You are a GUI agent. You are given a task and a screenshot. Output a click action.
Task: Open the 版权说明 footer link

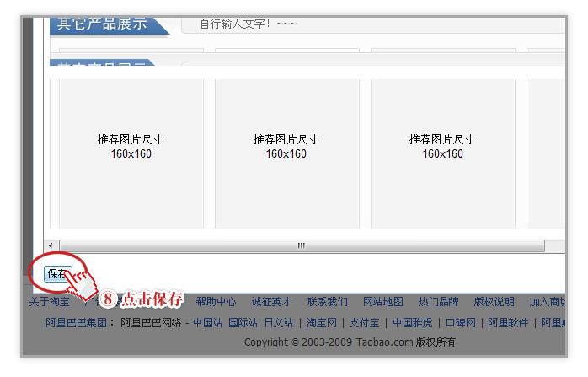point(494,302)
